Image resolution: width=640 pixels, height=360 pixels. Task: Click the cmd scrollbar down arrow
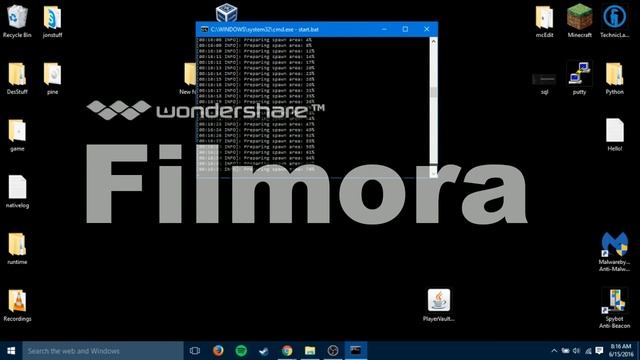coord(433,173)
